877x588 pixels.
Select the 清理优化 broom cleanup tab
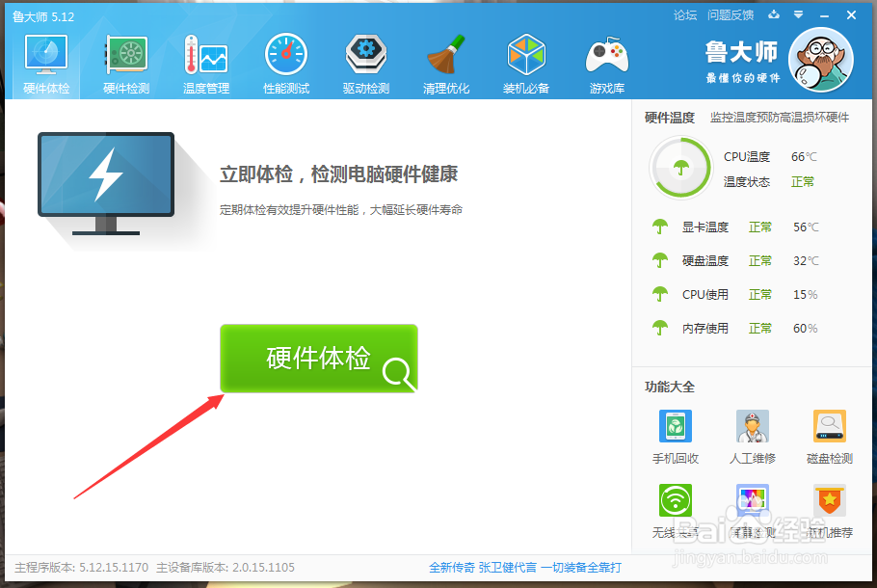pyautogui.click(x=446, y=65)
